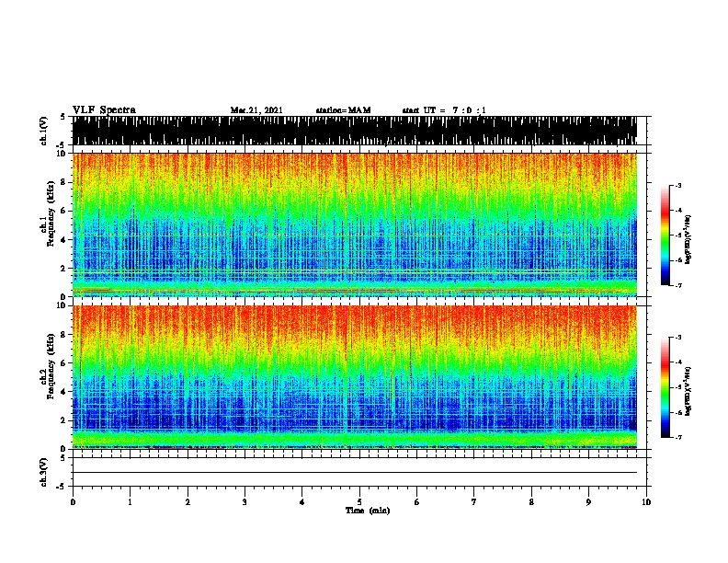Viewport: 728px width, 563px height.
Task: Click the "station=MAM" header label
Action: coord(343,110)
